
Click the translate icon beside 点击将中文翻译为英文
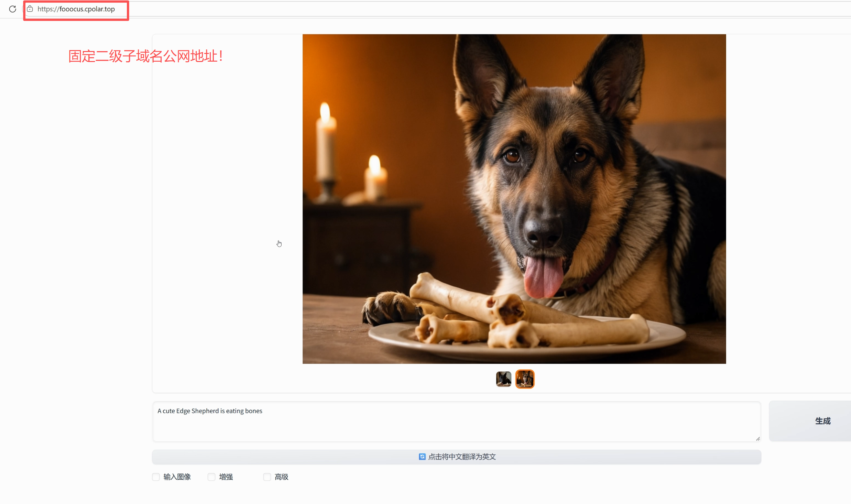point(422,457)
